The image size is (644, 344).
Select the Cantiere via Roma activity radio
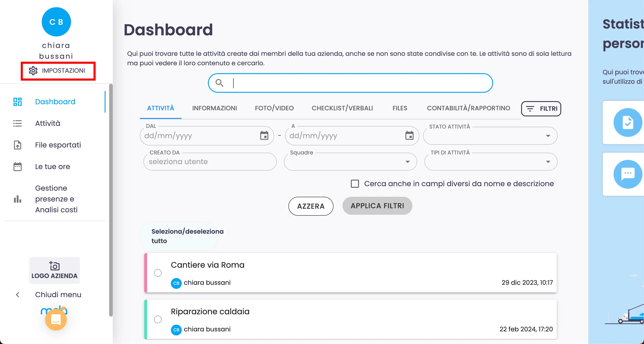click(158, 273)
